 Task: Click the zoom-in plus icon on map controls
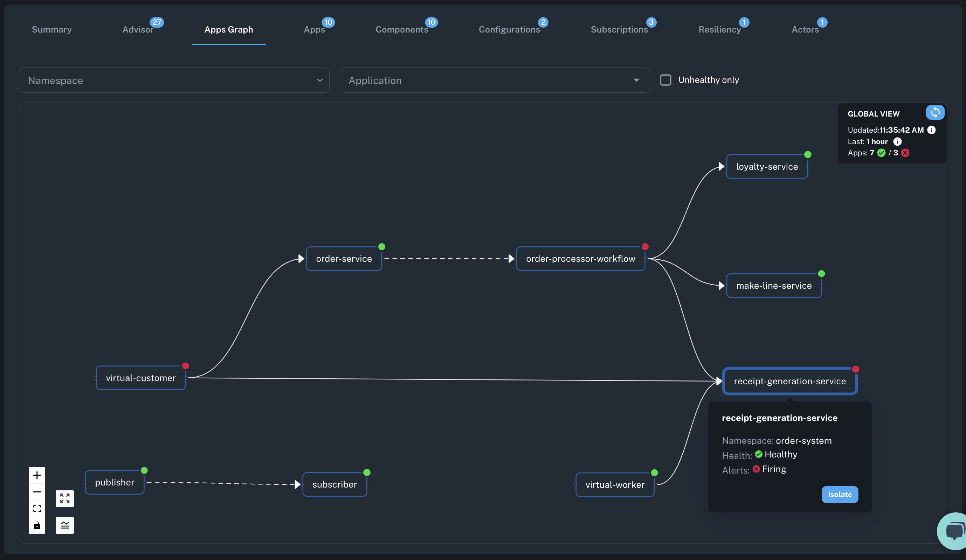click(37, 475)
